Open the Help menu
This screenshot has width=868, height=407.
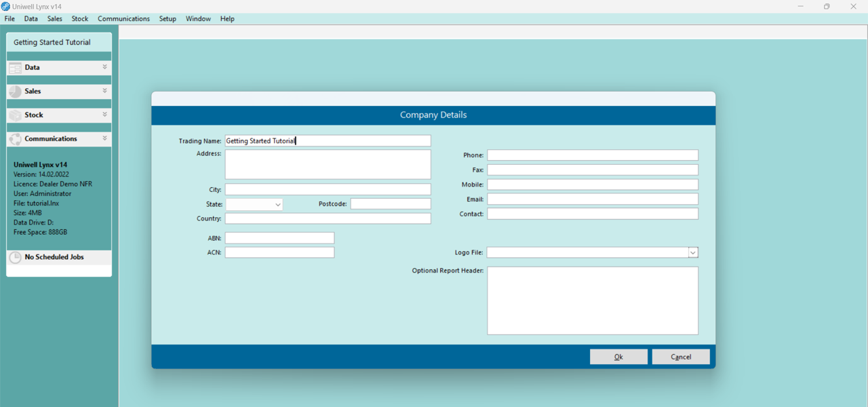227,19
